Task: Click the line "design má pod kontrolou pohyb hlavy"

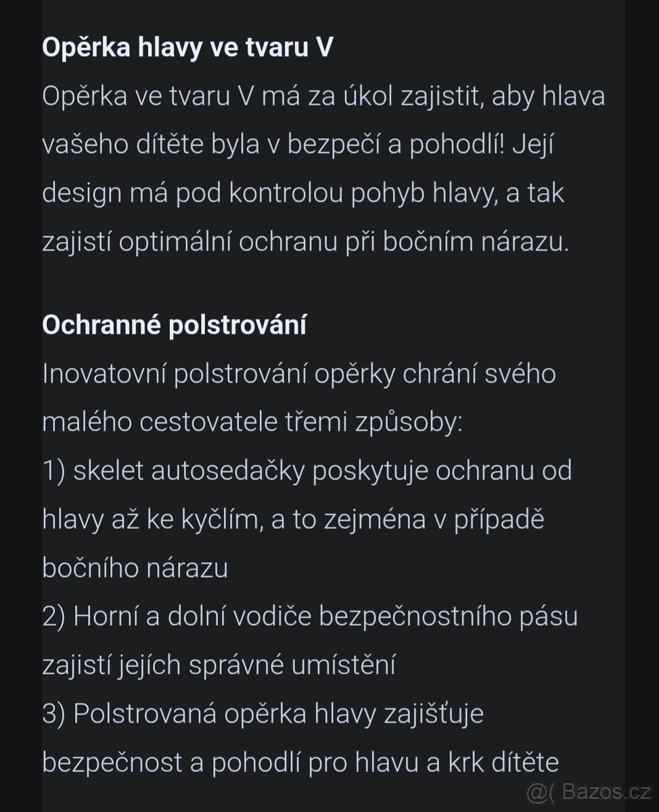Action: click(x=303, y=195)
